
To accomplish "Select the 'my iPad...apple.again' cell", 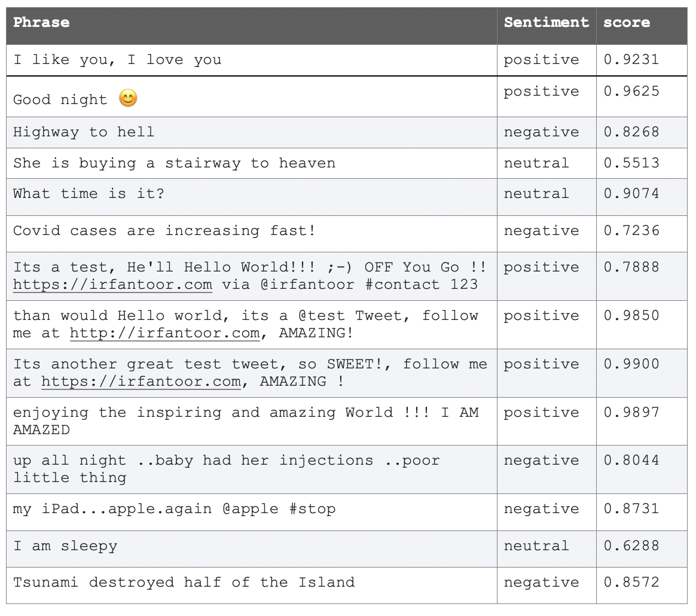I will coord(252,512).
